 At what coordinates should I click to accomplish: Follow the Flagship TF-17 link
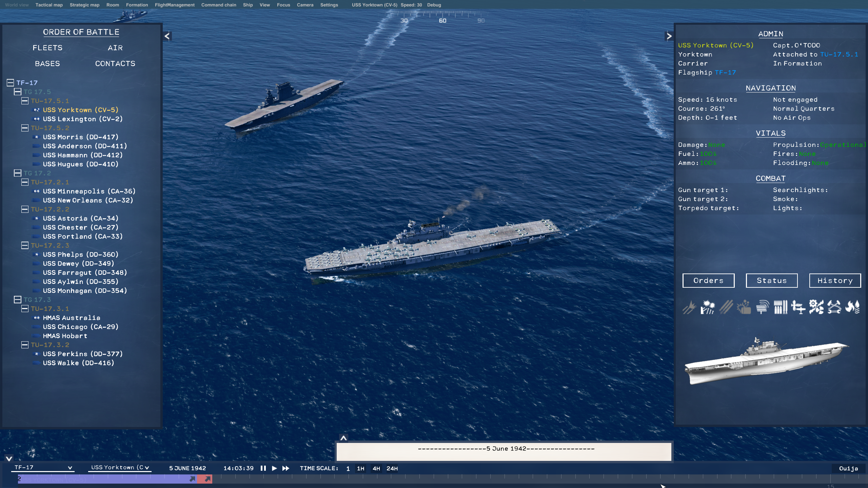tap(725, 73)
